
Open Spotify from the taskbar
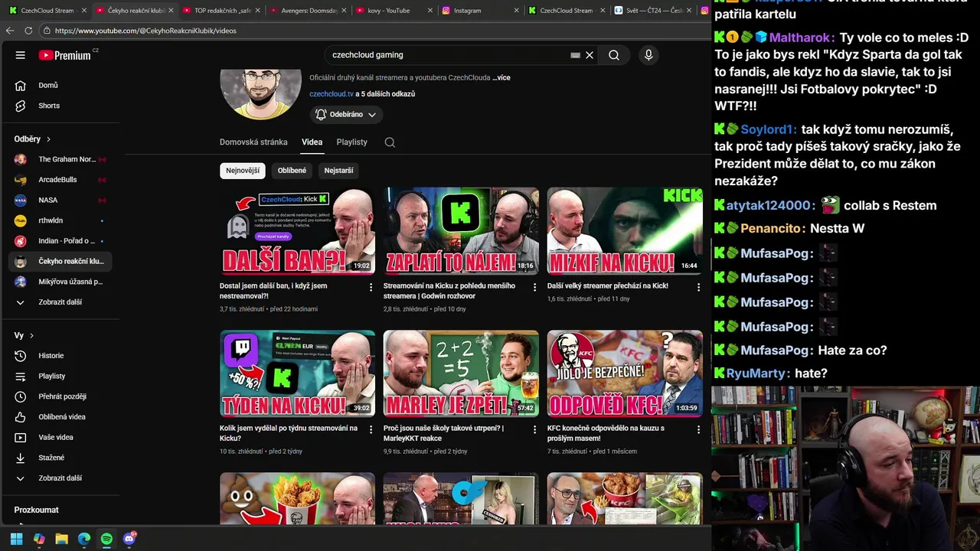point(106,539)
